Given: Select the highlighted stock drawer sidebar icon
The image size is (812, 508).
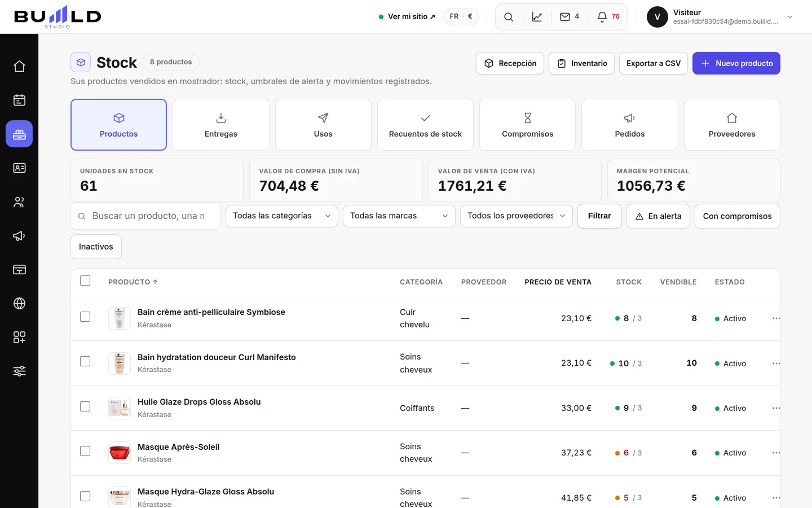Looking at the screenshot, I should 19,134.
